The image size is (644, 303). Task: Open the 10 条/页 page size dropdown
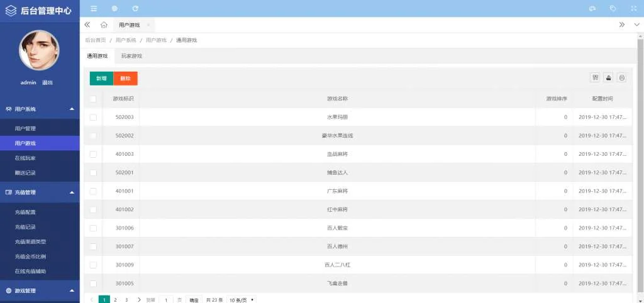coord(241,300)
